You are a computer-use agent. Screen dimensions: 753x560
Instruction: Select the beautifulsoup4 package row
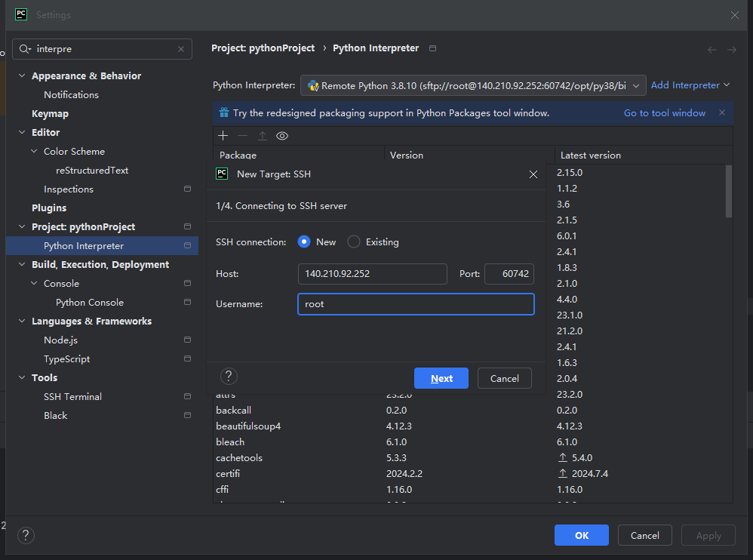pyautogui.click(x=472, y=426)
